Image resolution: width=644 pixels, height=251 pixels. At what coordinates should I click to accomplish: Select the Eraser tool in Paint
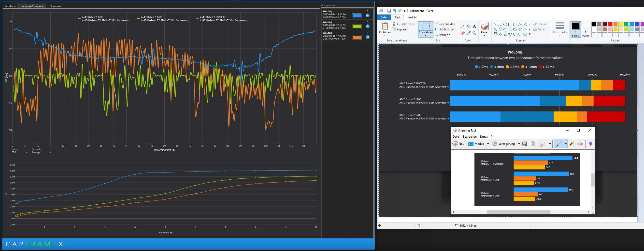click(462, 33)
